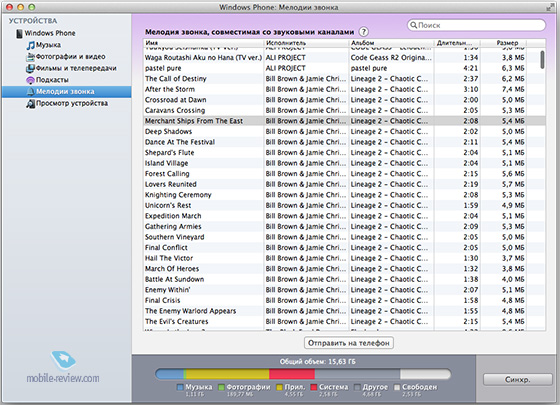560x405 pixels.
Task: Click the Windows Phone device icon
Action: coord(19,33)
